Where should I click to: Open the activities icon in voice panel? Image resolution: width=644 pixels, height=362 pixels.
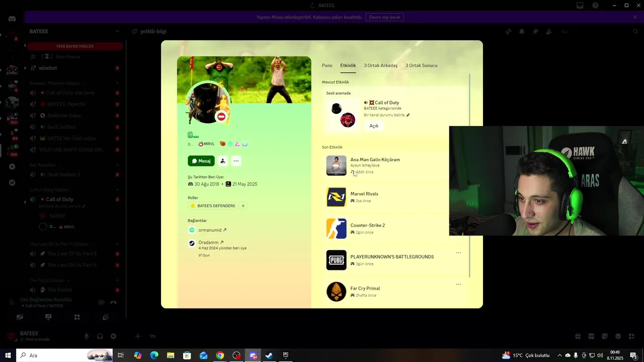77,317
